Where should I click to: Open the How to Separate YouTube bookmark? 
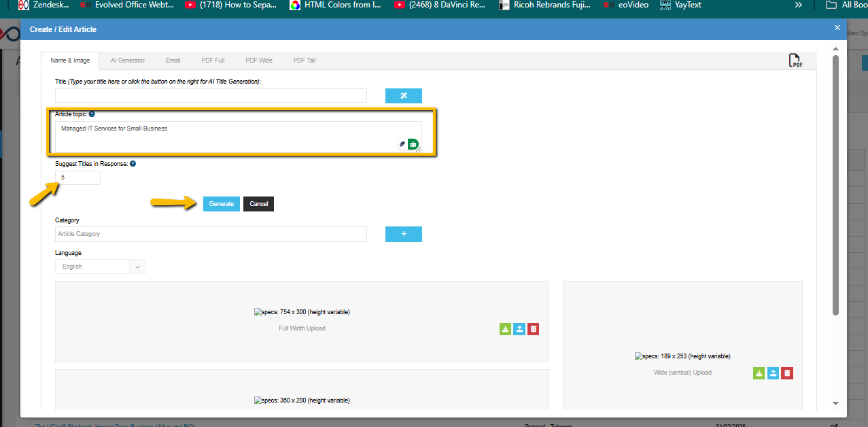(231, 5)
